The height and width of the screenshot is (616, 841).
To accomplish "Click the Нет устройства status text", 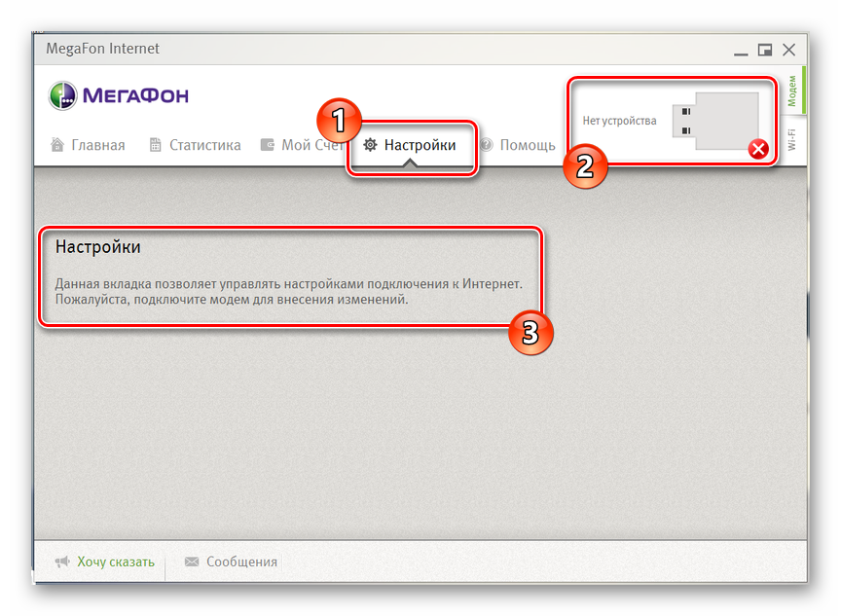I will tap(619, 121).
